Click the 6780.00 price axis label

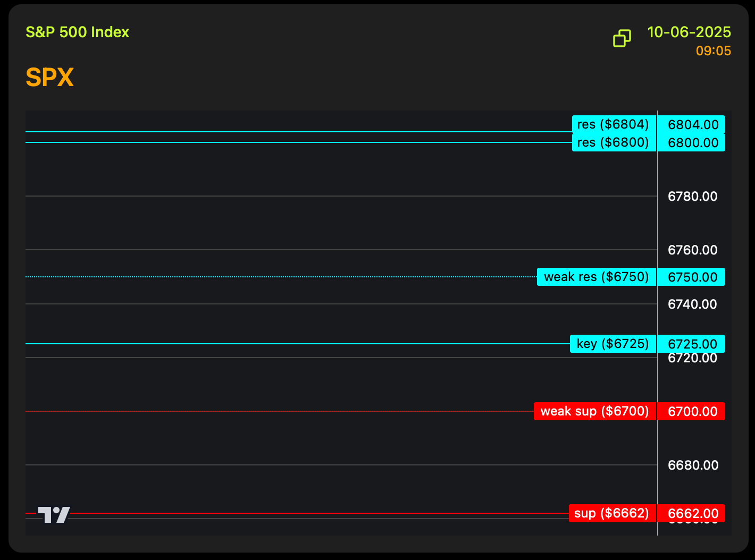click(692, 197)
